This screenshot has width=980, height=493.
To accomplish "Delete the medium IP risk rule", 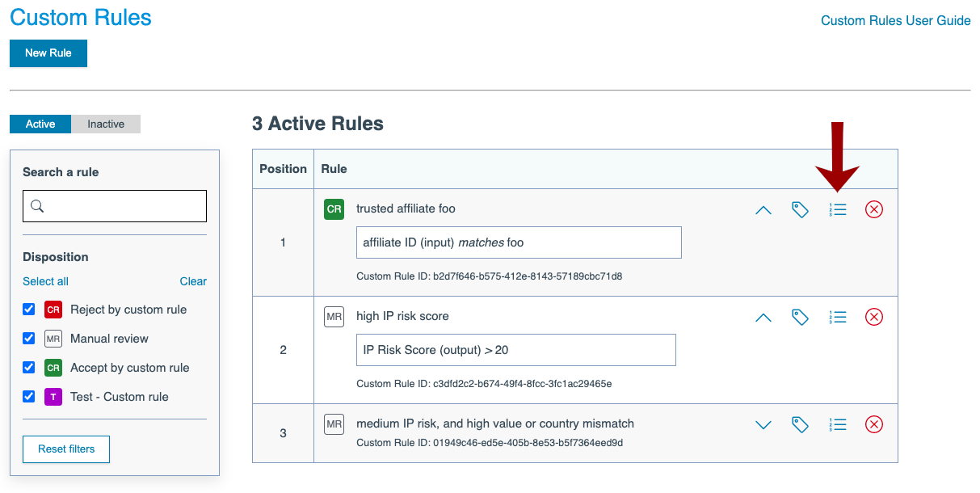I will point(874,425).
